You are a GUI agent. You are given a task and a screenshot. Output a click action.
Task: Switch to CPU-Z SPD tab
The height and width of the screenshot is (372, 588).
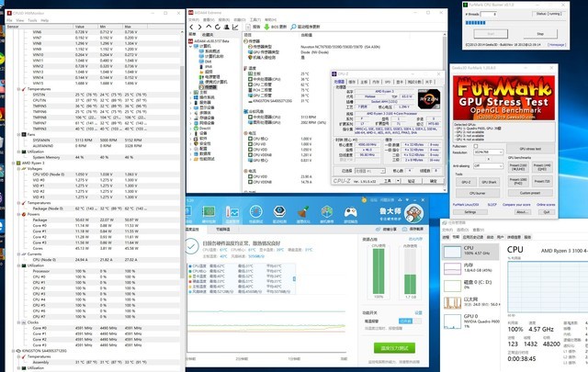(388, 82)
